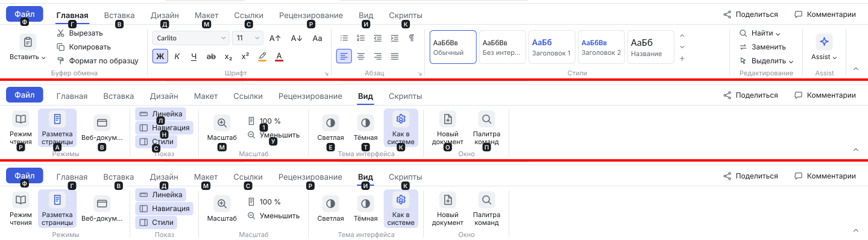Toggle Навигация panel in the bottom strip

coord(165,209)
